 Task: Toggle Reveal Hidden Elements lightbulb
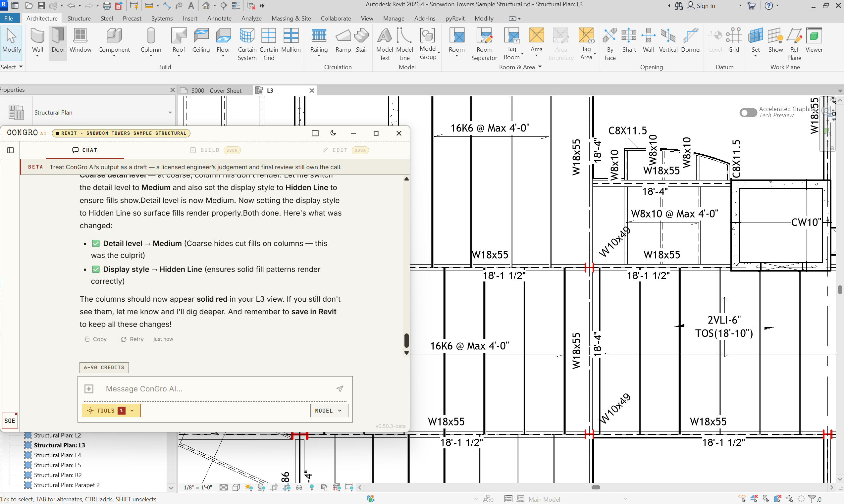[311, 488]
